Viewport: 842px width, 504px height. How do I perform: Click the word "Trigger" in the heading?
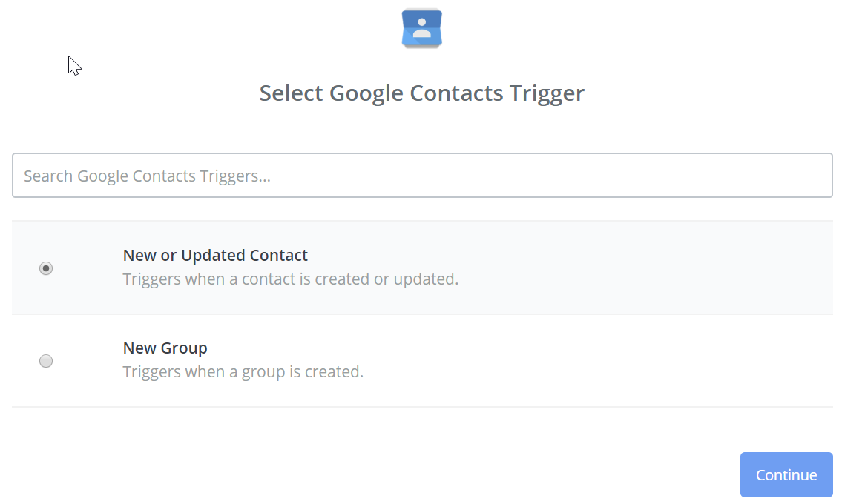click(x=547, y=93)
